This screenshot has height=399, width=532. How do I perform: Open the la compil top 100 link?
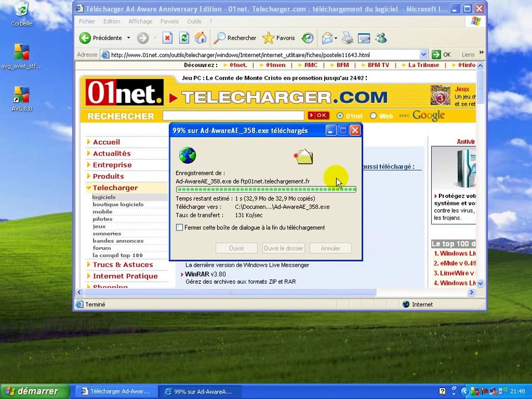click(117, 255)
